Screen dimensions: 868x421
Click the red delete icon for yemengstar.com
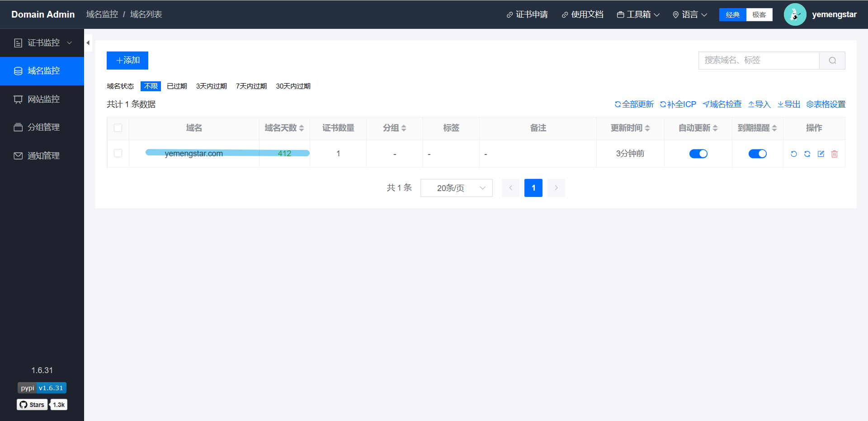(835, 154)
